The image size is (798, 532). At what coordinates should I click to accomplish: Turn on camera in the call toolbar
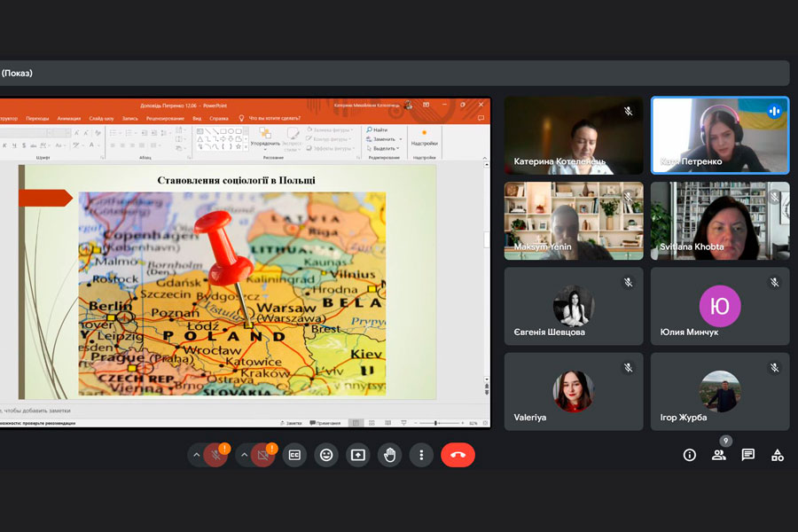click(x=263, y=455)
